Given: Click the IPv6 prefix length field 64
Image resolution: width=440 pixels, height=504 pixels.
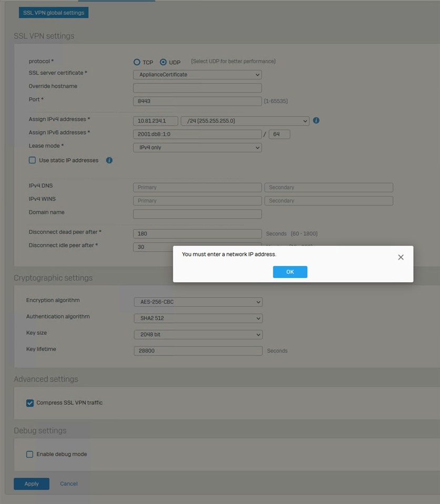Looking at the screenshot, I should (x=279, y=134).
